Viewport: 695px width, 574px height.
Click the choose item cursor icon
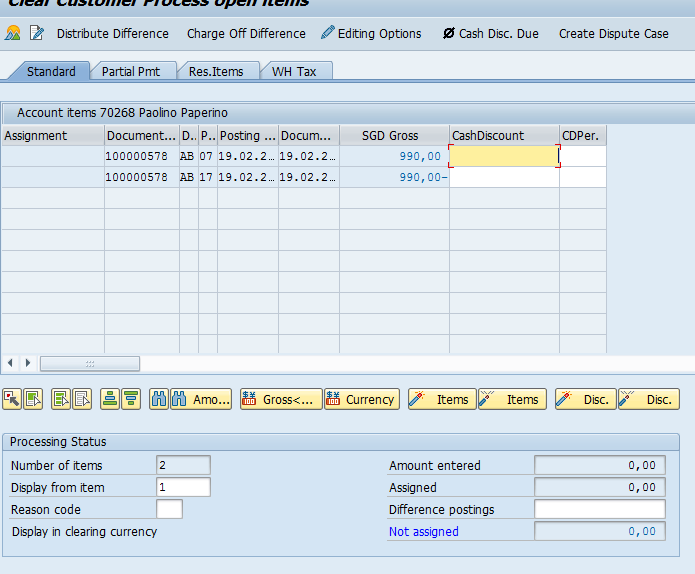click(x=12, y=399)
